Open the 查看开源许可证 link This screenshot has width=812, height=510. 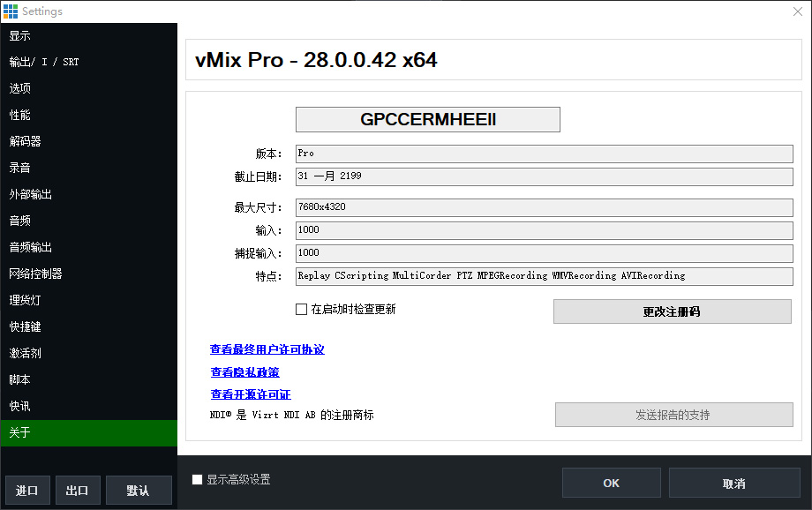coord(248,394)
